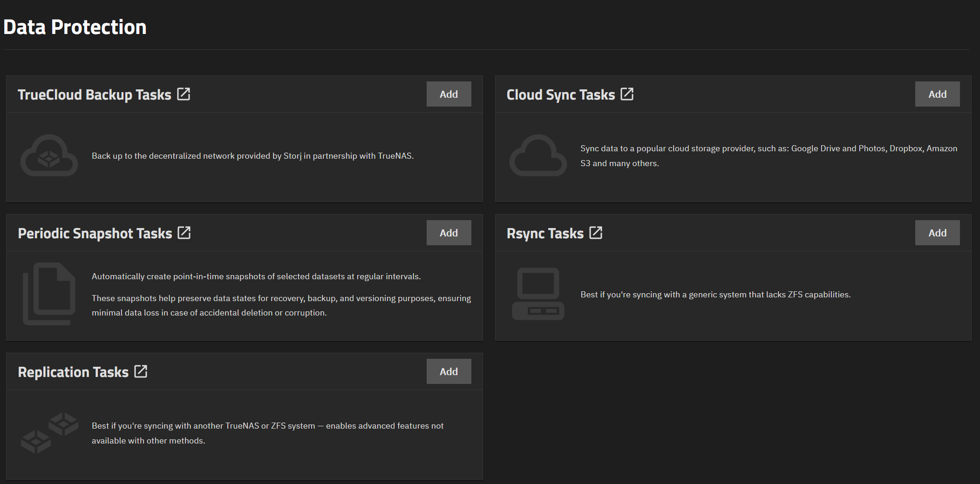Viewport: 980px width, 484px height.
Task: Click the Replication Tasks title
Action: point(73,371)
